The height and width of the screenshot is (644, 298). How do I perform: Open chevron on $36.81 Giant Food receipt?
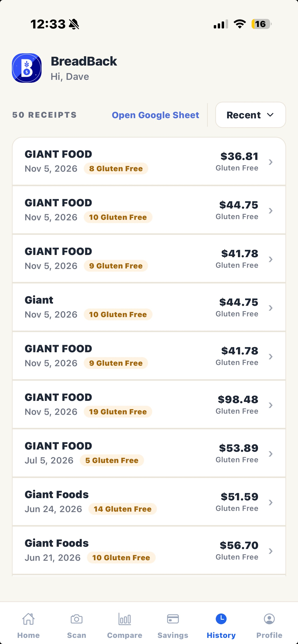(x=270, y=162)
